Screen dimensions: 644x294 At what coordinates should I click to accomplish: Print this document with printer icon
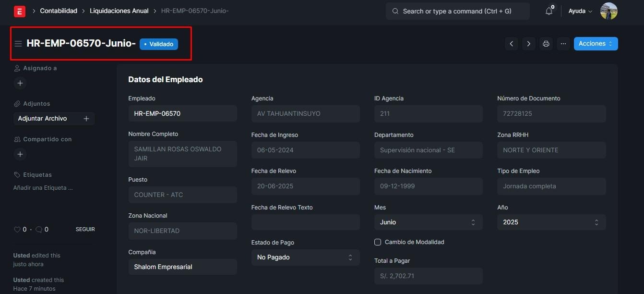coord(546,44)
